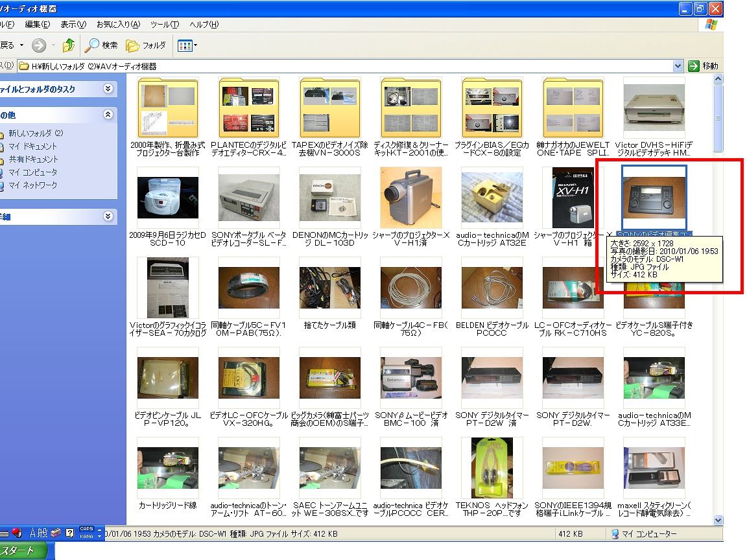Open the 表示(V) menu
The image size is (747, 560).
(x=73, y=24)
